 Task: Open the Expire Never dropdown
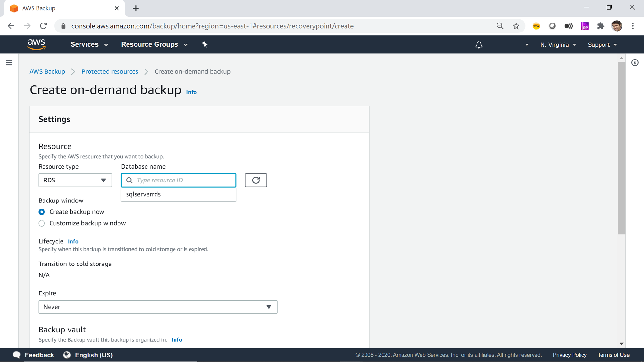pyautogui.click(x=158, y=307)
